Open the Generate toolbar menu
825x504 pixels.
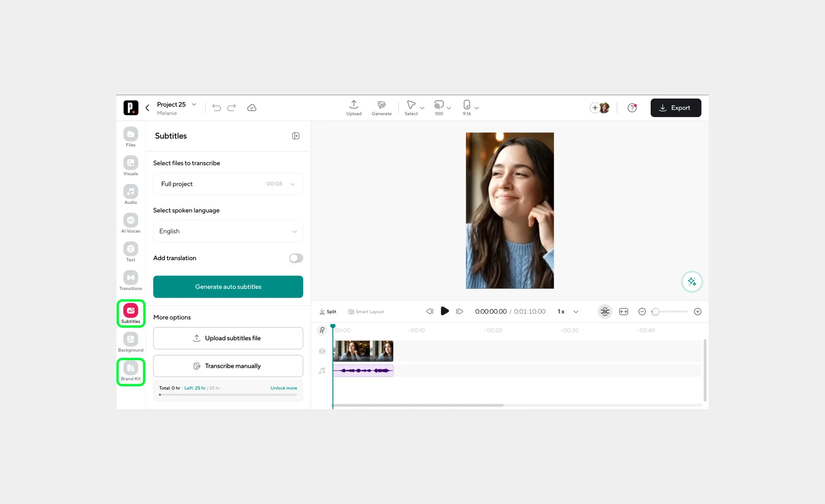tap(381, 108)
